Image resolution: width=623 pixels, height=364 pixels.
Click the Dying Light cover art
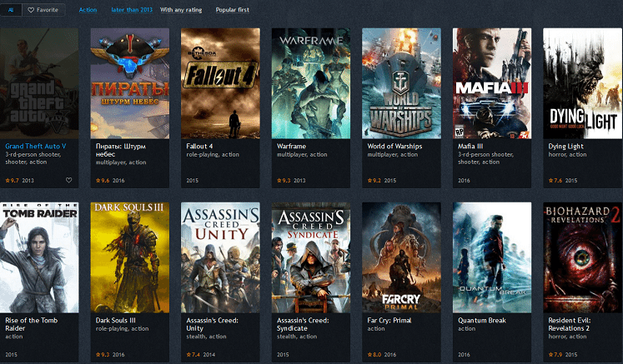[x=582, y=83]
